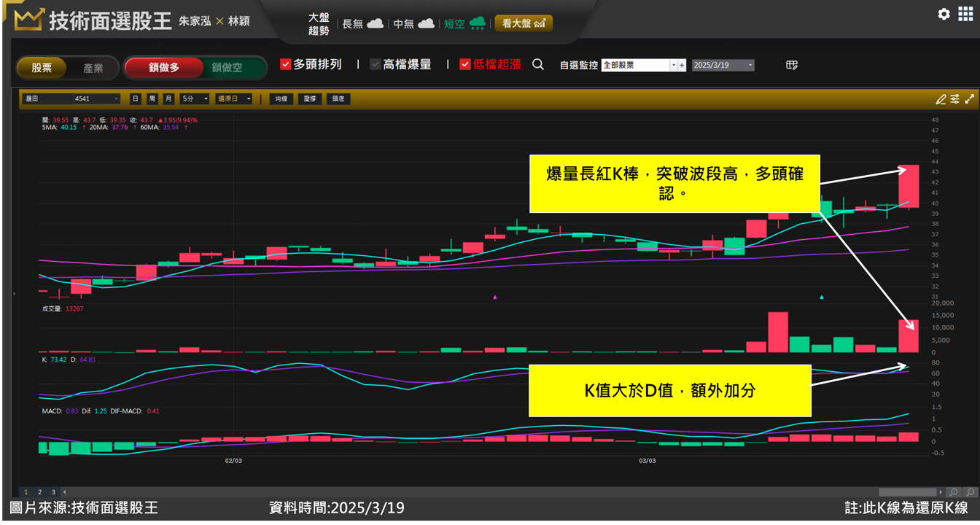
Task: Click the 02/03 date axis label
Action: tap(233, 461)
